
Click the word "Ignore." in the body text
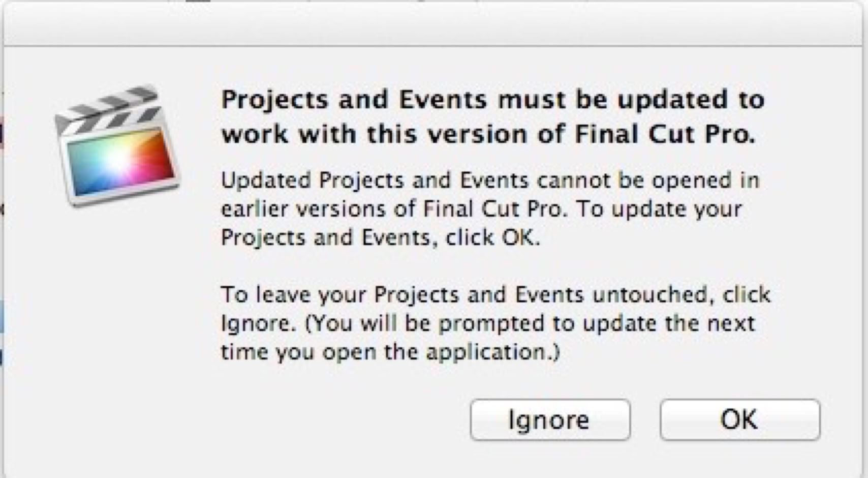(258, 324)
